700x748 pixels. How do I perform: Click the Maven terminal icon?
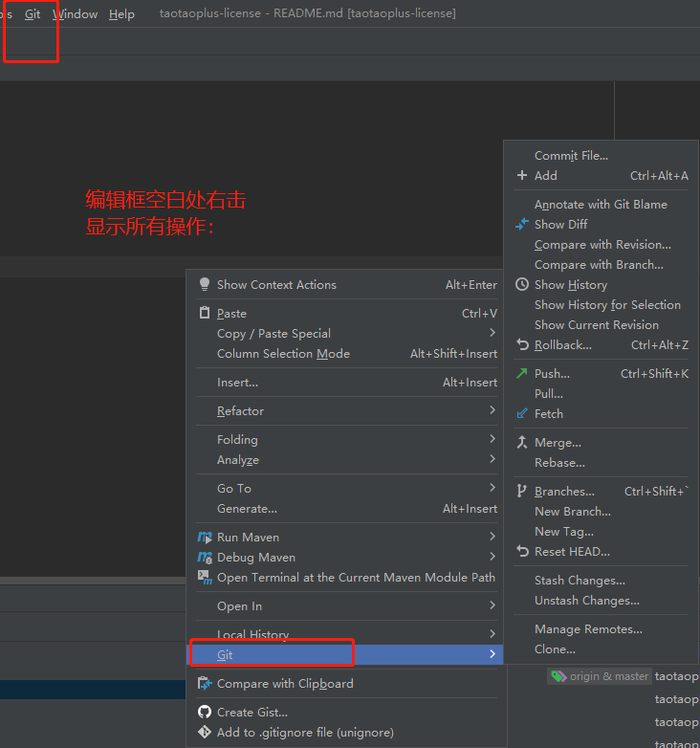point(205,577)
